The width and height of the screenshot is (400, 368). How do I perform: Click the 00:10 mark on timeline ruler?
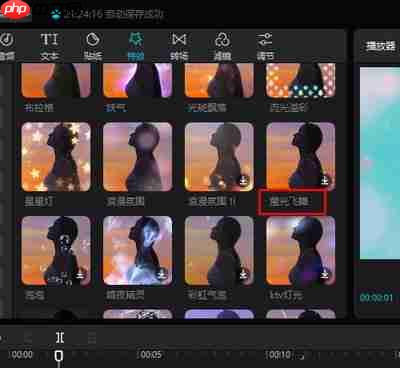[279, 354]
